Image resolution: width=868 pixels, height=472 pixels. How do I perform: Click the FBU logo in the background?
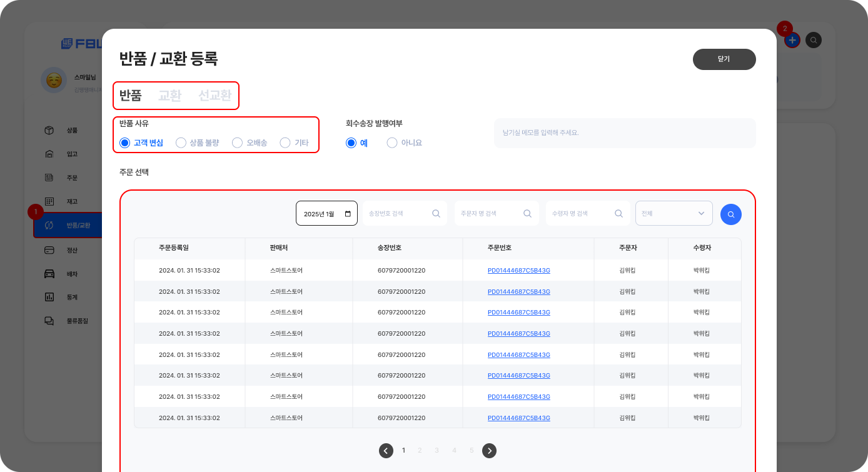coord(81,44)
